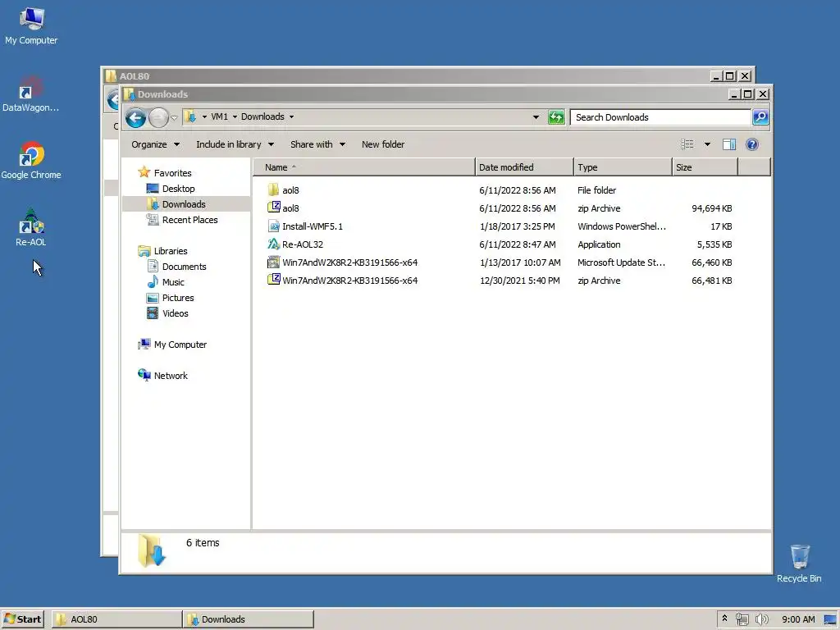Launch Google Chrome from desktop
Viewport: 840px width, 630px height.
point(31,161)
